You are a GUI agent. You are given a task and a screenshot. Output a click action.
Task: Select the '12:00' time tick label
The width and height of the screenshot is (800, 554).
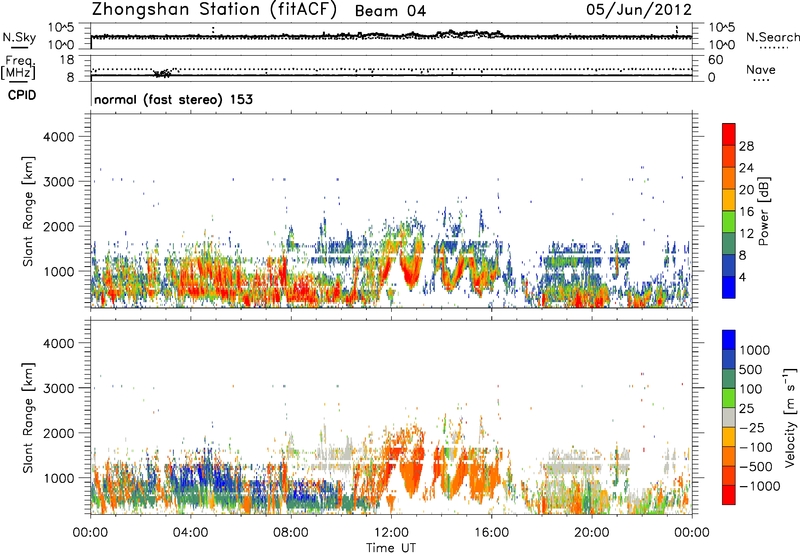pyautogui.click(x=391, y=533)
